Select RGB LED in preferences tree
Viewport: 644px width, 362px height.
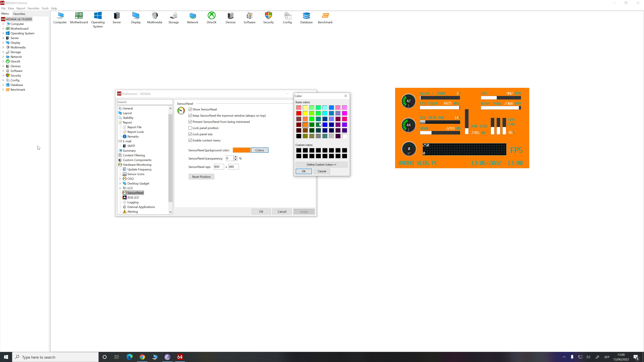point(133,197)
